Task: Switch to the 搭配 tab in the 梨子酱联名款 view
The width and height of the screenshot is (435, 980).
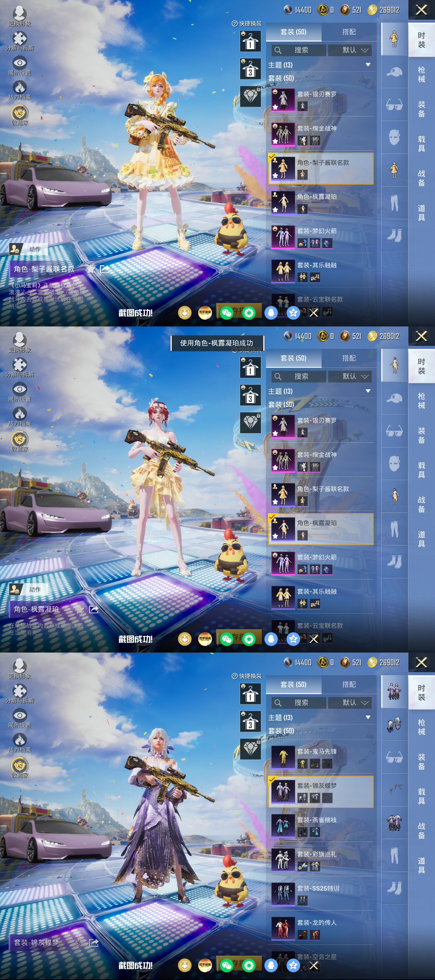Action: point(349,32)
